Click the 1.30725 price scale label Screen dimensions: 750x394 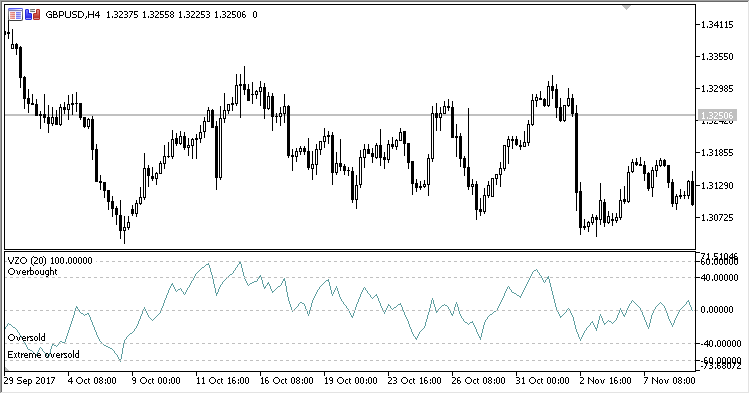point(717,218)
